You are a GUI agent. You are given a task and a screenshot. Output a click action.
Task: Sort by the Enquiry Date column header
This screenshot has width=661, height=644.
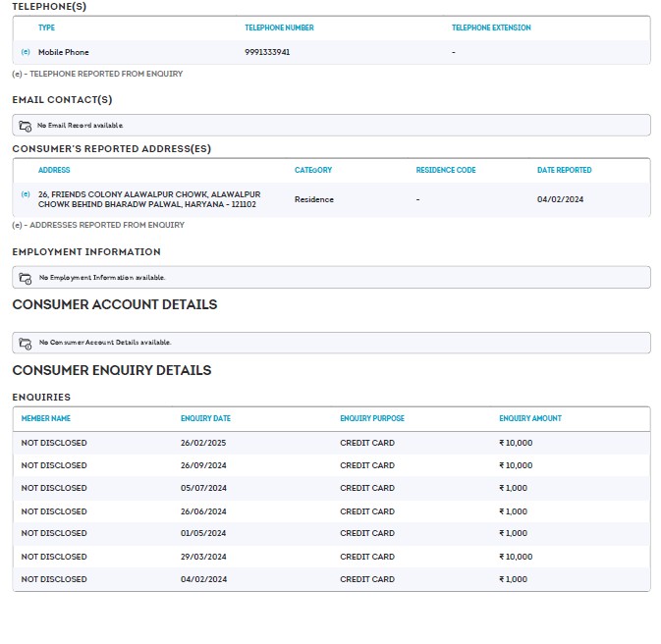click(205, 418)
